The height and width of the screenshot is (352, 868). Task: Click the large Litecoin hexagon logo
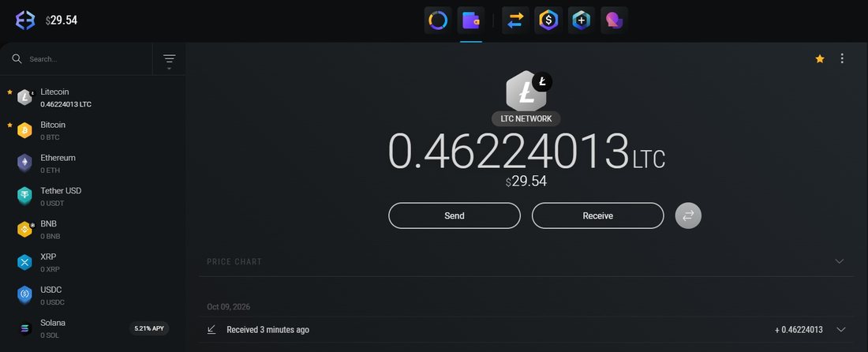(526, 92)
